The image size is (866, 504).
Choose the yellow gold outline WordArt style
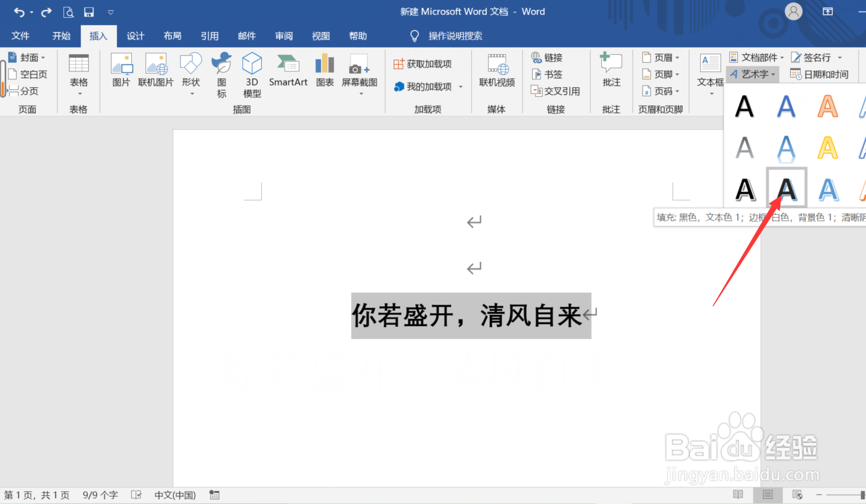pyautogui.click(x=828, y=148)
